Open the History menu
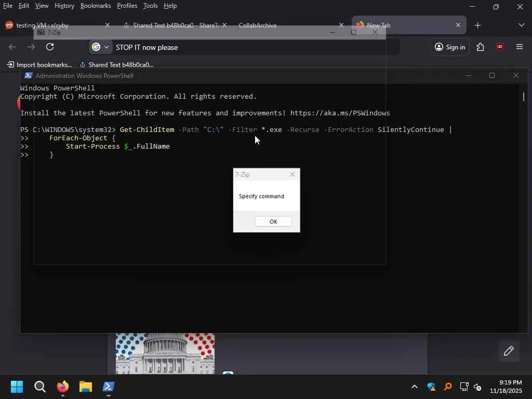Image resolution: width=532 pixels, height=399 pixels. pos(64,6)
